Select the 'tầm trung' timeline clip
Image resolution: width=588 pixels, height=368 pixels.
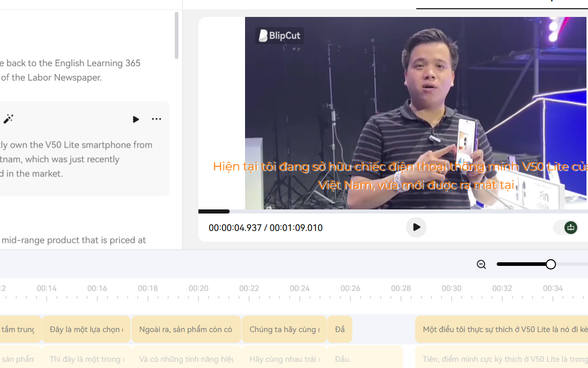(21, 330)
